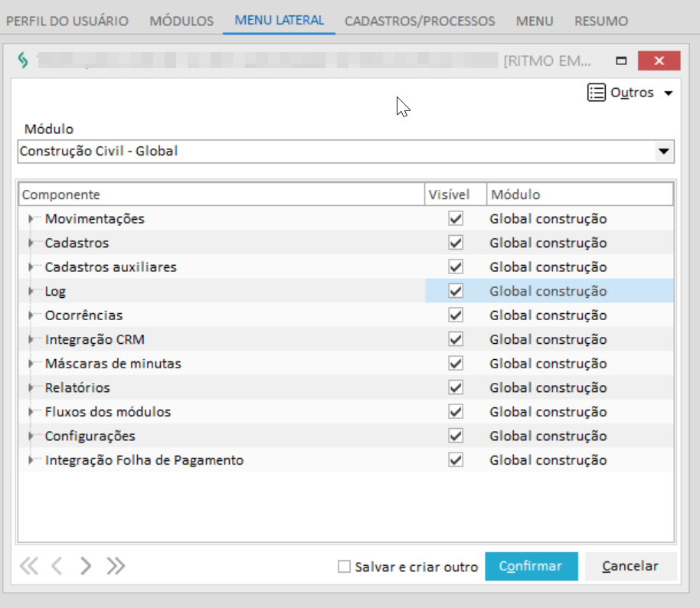
Task: Open the Módulo dropdown list
Action: click(663, 152)
